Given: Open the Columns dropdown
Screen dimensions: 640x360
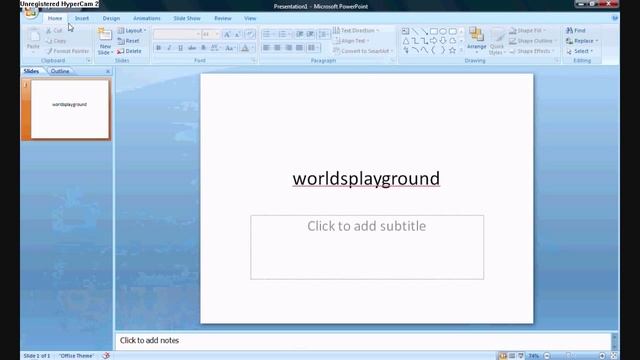Looking at the screenshot, I should click(x=313, y=48).
